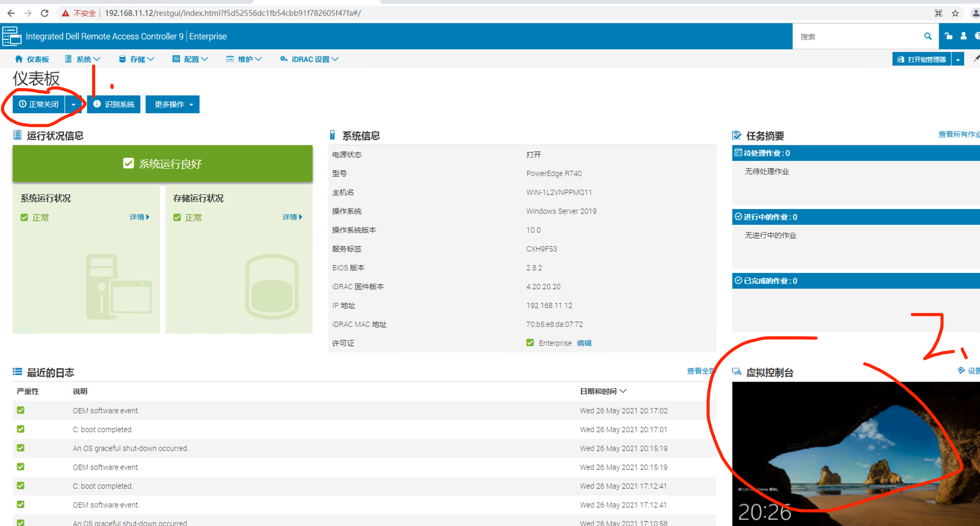This screenshot has width=980, height=526.
Task: Click the health information heading icon
Action: click(17, 135)
